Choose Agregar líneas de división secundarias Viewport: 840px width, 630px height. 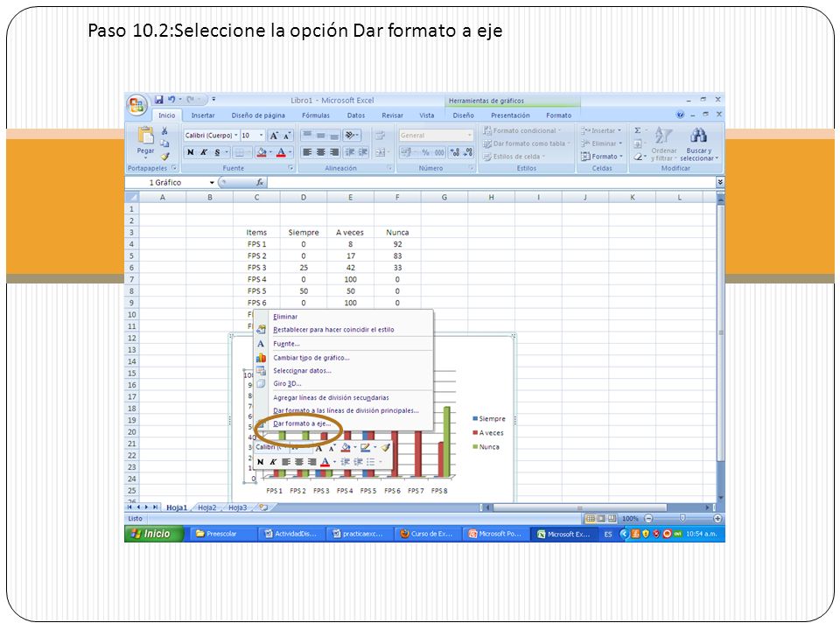[x=343, y=397]
